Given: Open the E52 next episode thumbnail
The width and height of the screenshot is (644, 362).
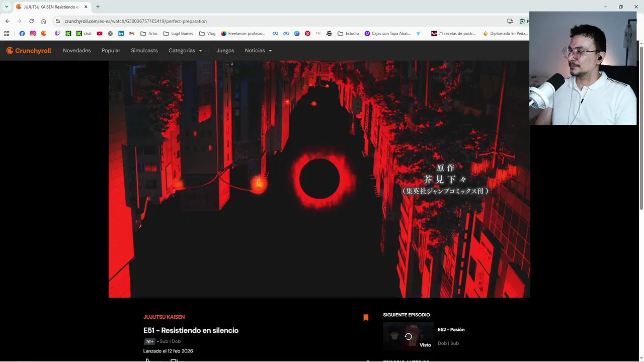Looking at the screenshot, I should (408, 336).
